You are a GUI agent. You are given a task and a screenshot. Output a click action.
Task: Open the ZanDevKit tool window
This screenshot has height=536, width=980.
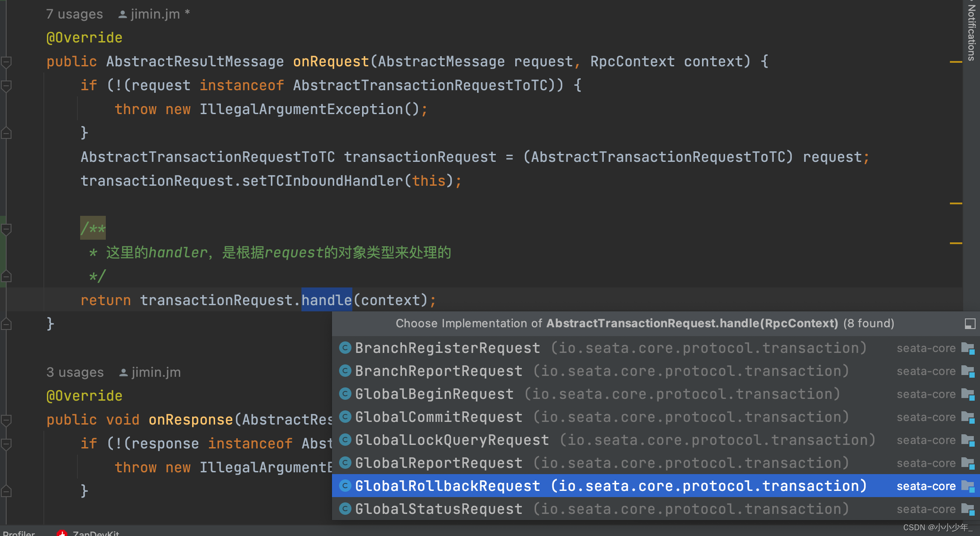point(89,533)
